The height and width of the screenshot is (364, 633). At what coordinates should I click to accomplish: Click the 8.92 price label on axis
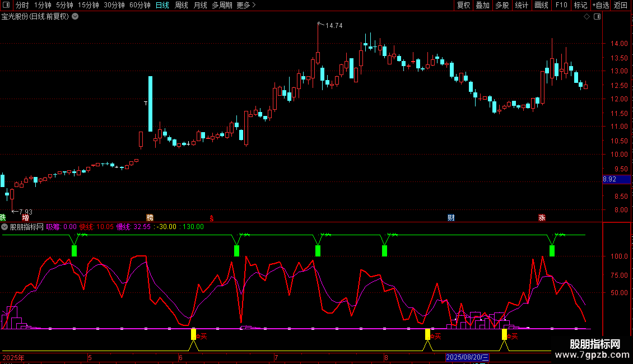coord(609,179)
